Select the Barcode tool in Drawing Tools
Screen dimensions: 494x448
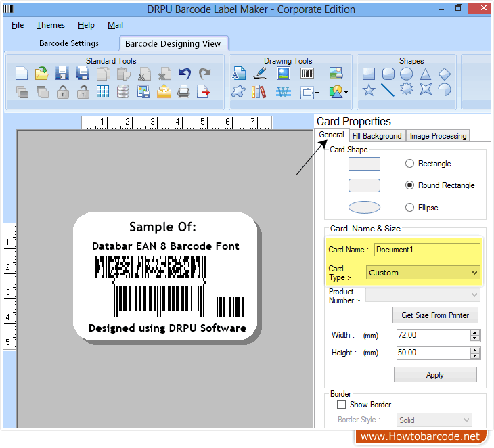click(x=307, y=74)
